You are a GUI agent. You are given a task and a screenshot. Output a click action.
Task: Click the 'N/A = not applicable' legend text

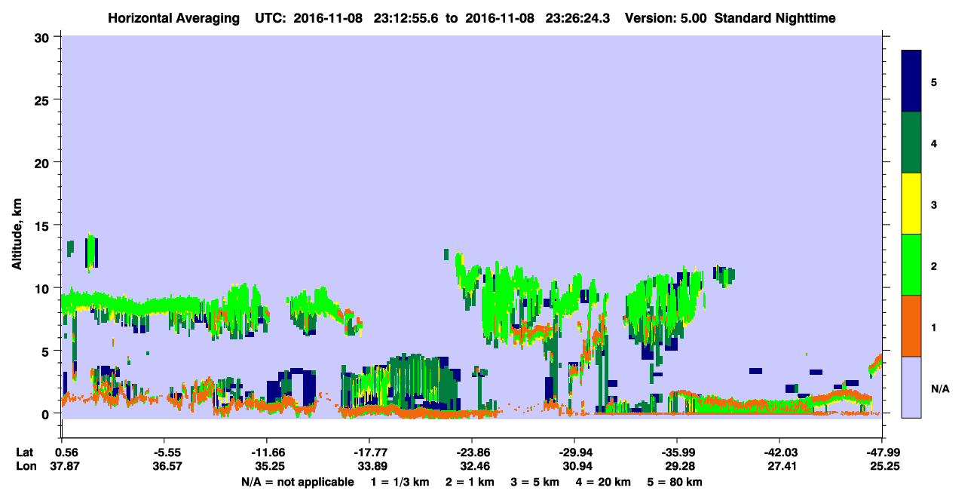tap(297, 482)
